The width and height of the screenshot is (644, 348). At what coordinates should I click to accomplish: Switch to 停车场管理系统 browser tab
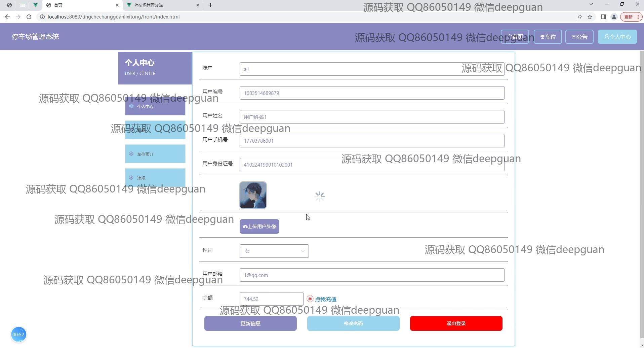[x=161, y=5]
